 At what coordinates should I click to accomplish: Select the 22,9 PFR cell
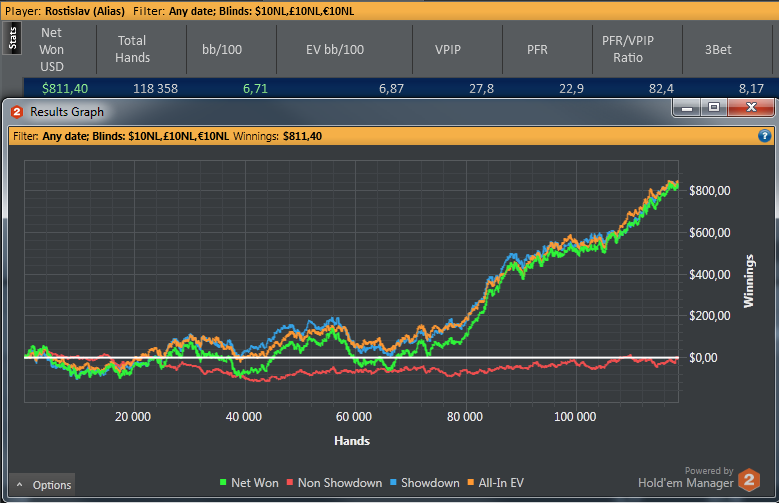pyautogui.click(x=571, y=88)
